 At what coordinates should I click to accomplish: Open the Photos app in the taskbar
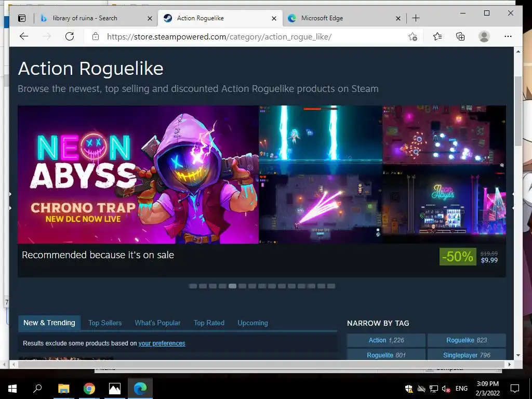pos(115,389)
